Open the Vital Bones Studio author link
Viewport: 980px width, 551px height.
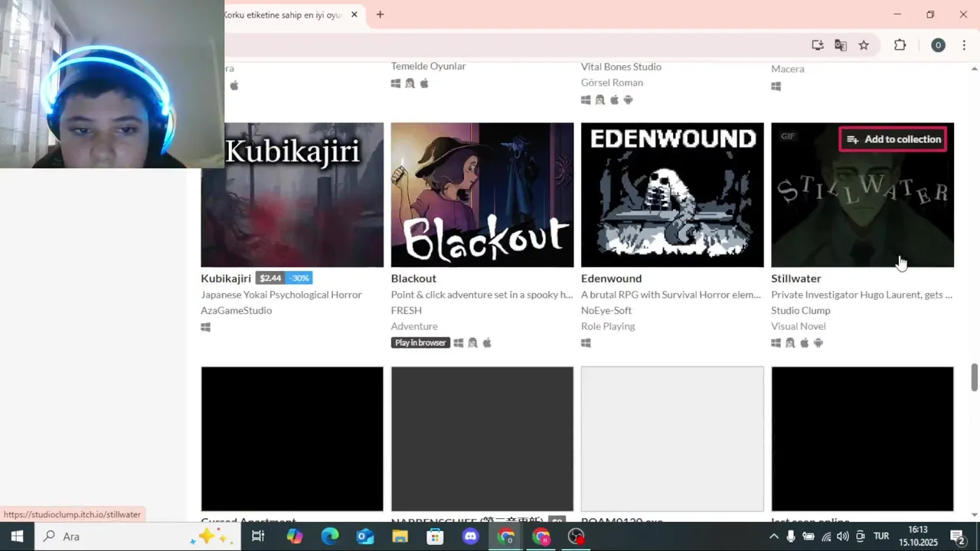pos(621,67)
